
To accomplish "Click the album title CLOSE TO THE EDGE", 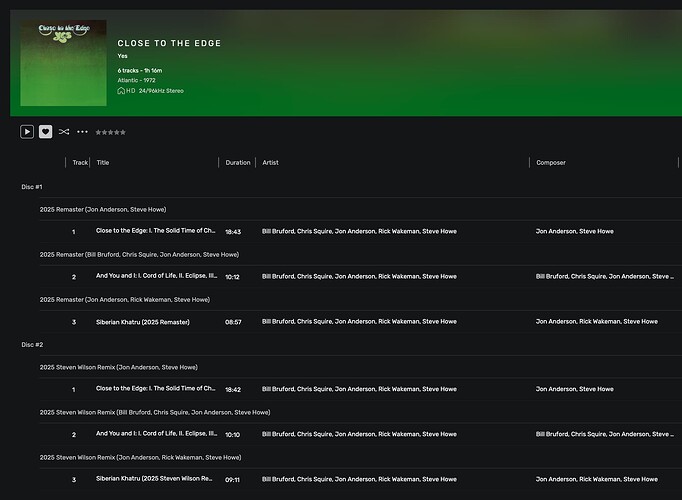I will coord(169,43).
